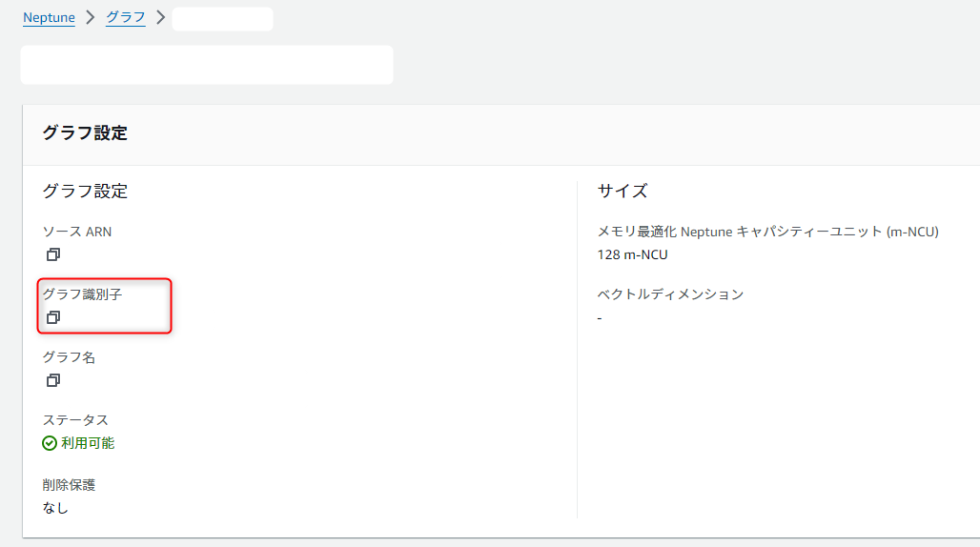Click the green available status icon
This screenshot has width=980, height=547.
[50, 443]
